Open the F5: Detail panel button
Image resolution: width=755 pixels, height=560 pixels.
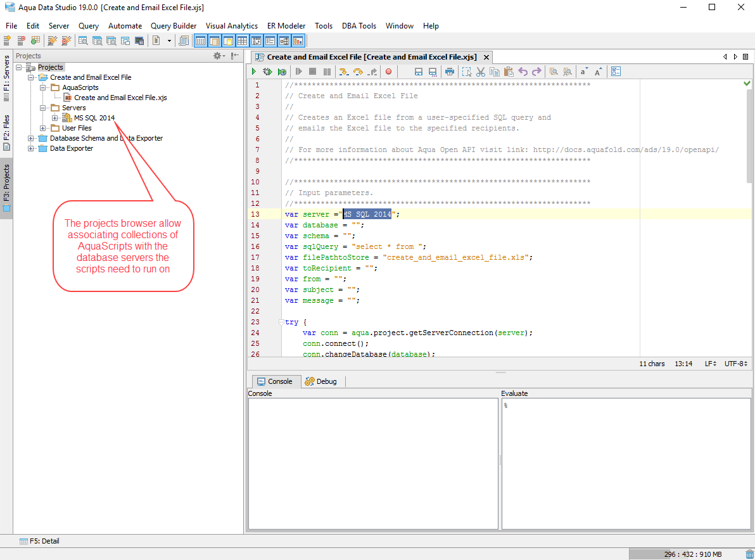pyautogui.click(x=39, y=541)
